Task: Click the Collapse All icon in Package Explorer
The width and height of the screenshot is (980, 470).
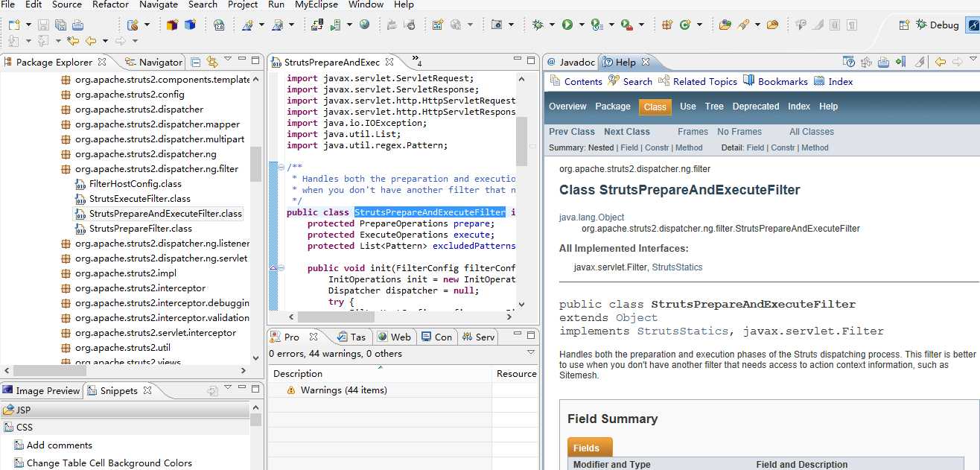Action: pyautogui.click(x=195, y=62)
